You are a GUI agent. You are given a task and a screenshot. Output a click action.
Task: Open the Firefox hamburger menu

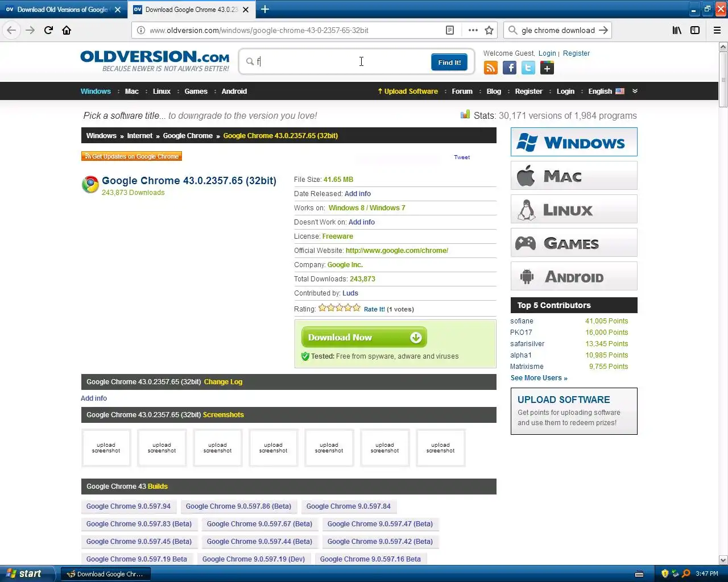[717, 30]
